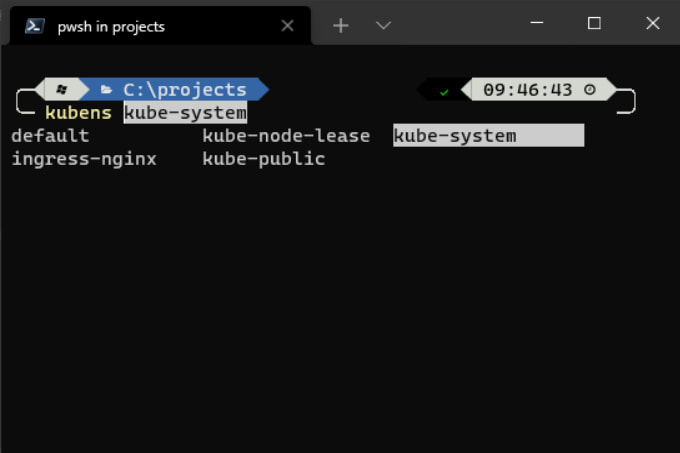Minimize the terminal window
The height and width of the screenshot is (453, 680).
click(535, 23)
